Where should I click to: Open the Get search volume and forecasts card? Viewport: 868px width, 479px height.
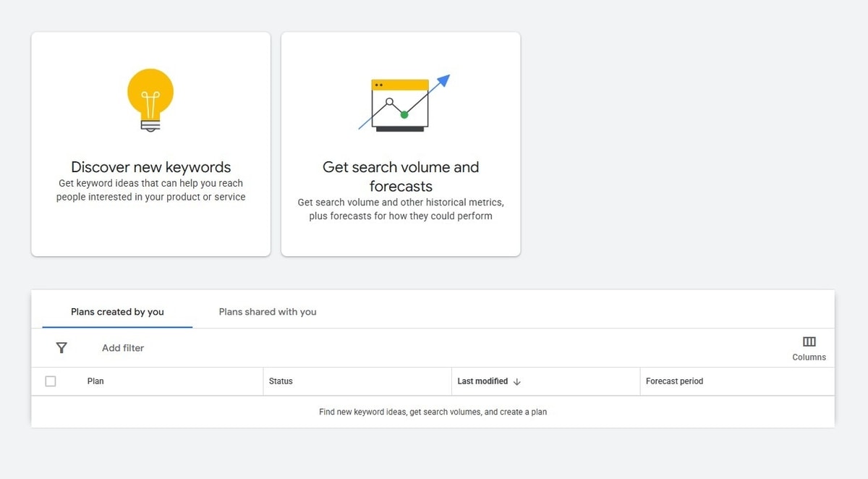click(401, 143)
